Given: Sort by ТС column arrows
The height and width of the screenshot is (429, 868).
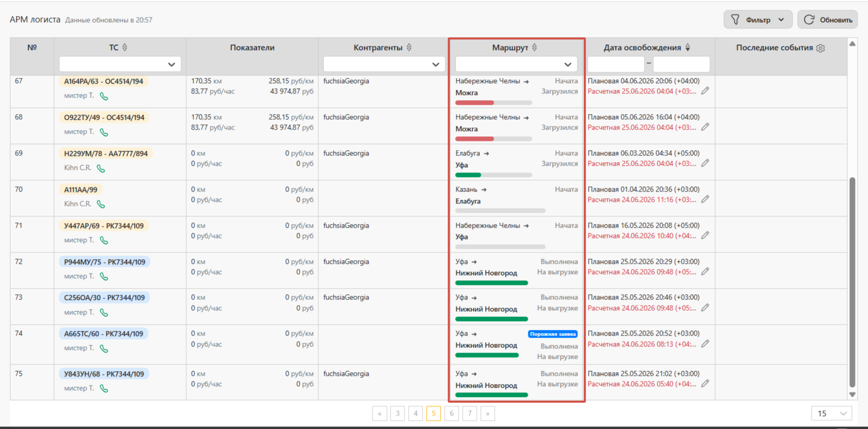Looking at the screenshot, I should pyautogui.click(x=125, y=47).
